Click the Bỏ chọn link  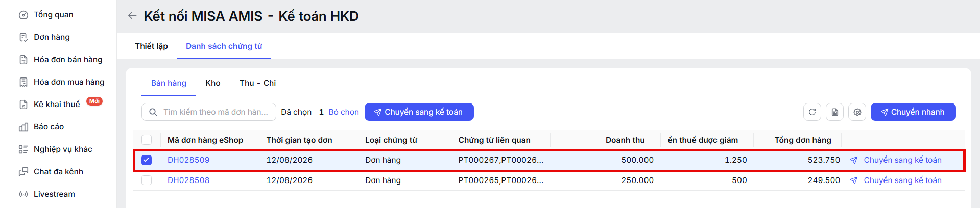point(344,112)
